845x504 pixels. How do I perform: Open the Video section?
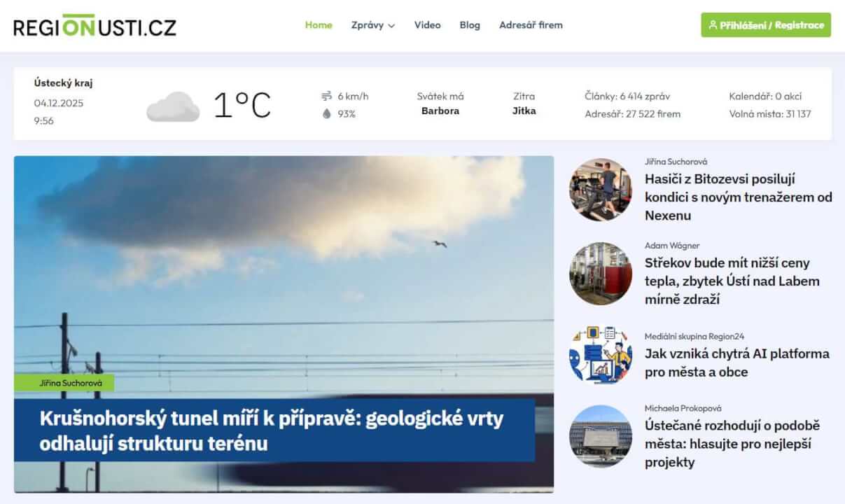click(427, 25)
